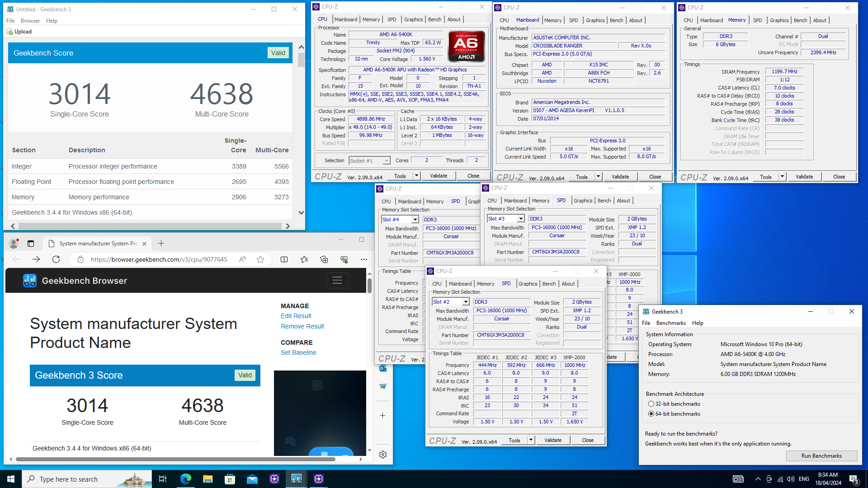This screenshot has width=868, height=488.
Task: Open Mail app from taskbar
Action: tap(252, 479)
